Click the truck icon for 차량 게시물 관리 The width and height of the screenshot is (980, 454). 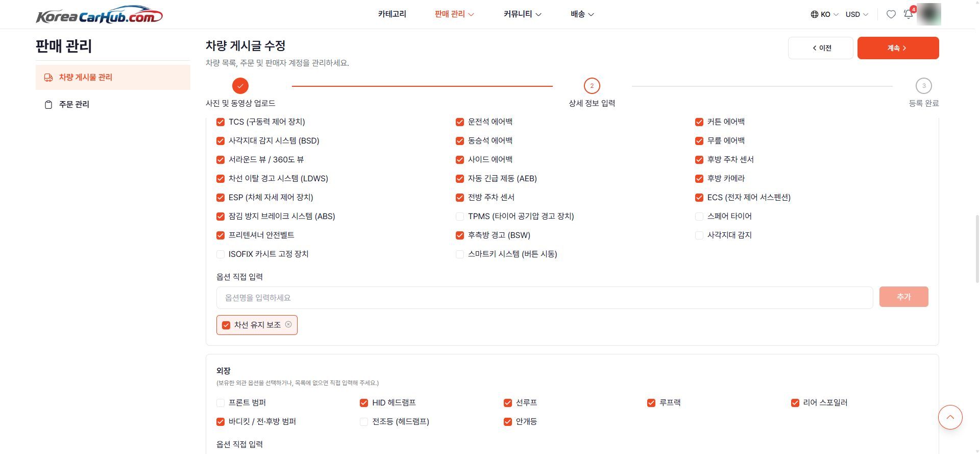[x=48, y=78]
